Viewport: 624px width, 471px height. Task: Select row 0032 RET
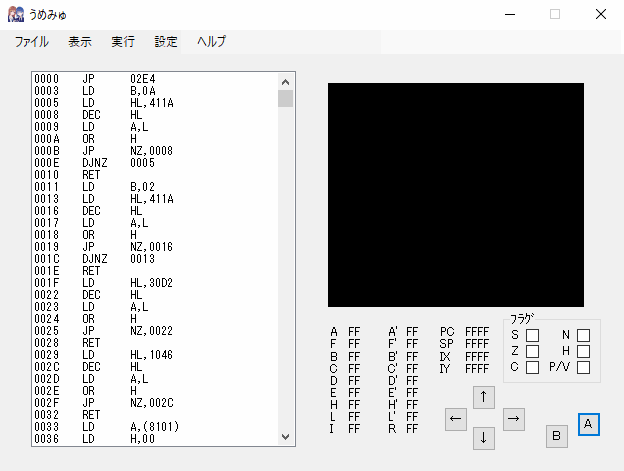point(155,415)
